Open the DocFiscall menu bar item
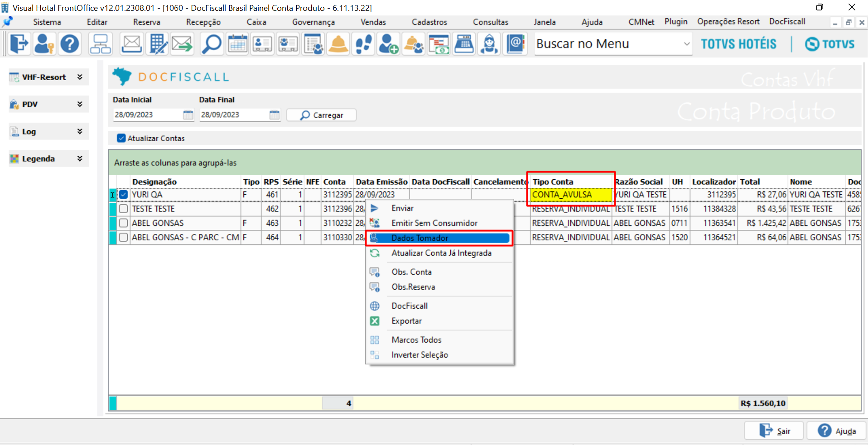 (787, 21)
